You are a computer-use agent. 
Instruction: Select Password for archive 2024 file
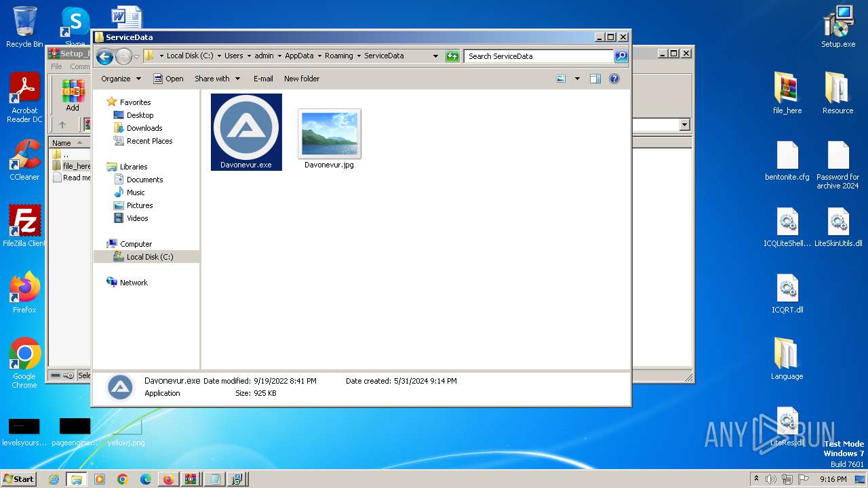(838, 165)
